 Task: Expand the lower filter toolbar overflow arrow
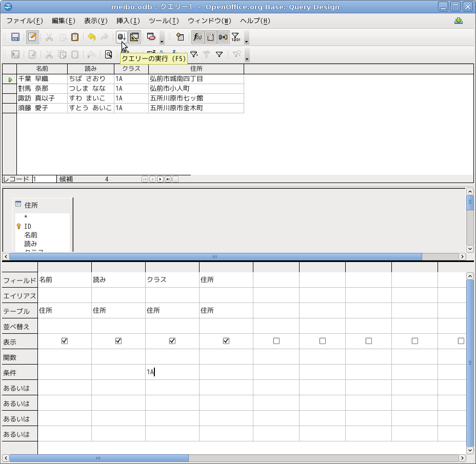[x=247, y=57]
